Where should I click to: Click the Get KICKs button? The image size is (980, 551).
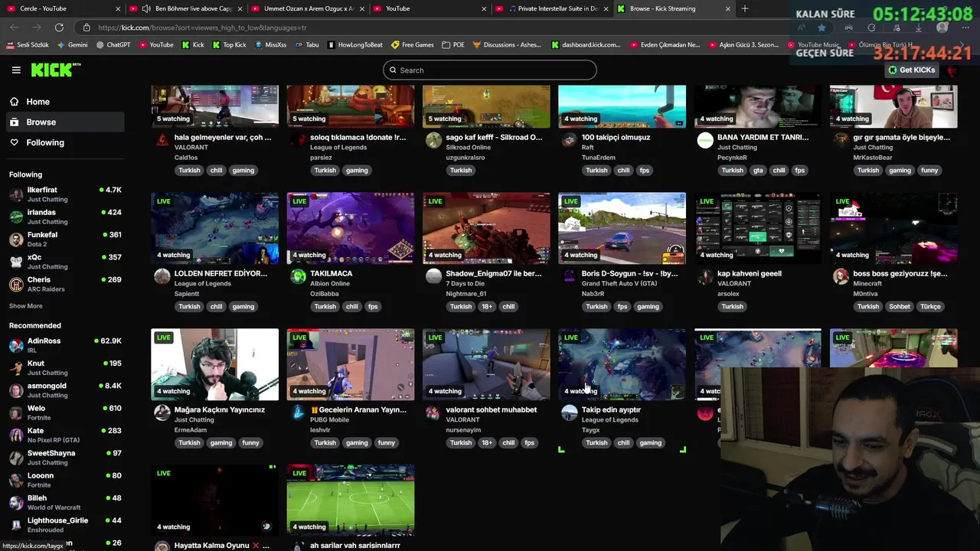pyautogui.click(x=911, y=70)
